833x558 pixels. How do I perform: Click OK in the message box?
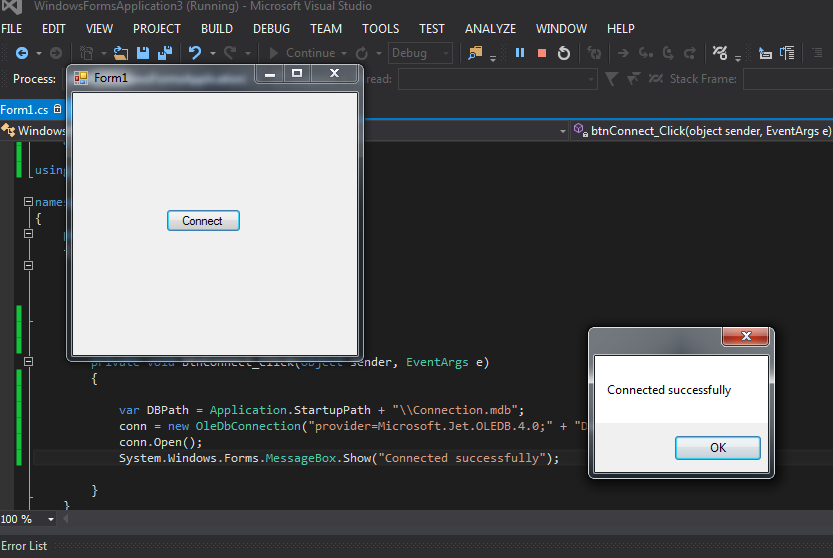(718, 448)
